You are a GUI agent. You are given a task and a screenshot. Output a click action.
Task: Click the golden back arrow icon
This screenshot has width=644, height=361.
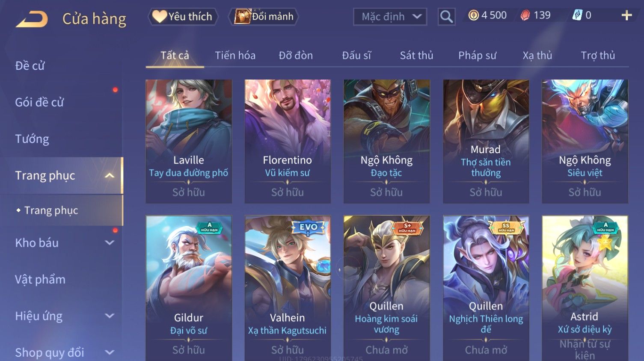pyautogui.click(x=32, y=19)
